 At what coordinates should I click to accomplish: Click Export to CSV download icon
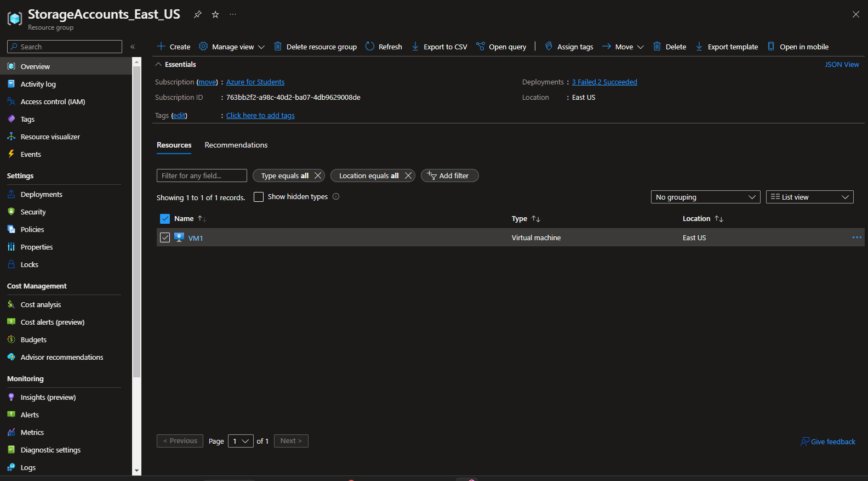coord(415,47)
